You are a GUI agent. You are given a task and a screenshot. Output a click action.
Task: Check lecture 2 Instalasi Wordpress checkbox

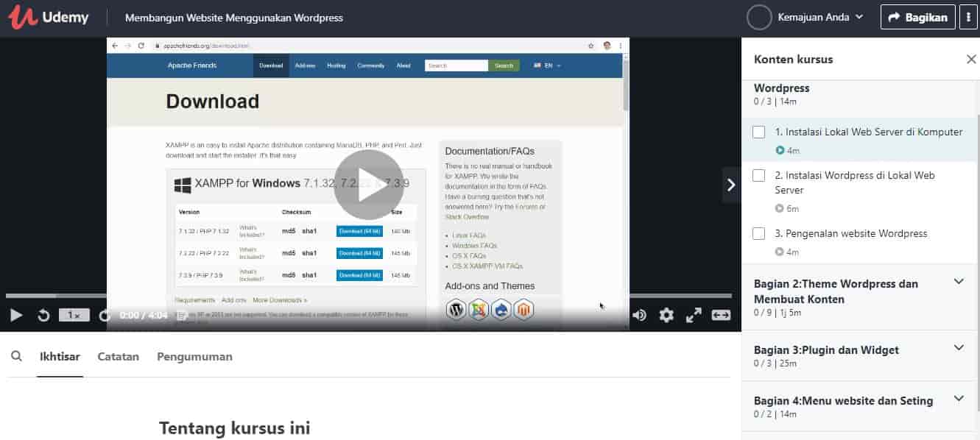[758, 176]
